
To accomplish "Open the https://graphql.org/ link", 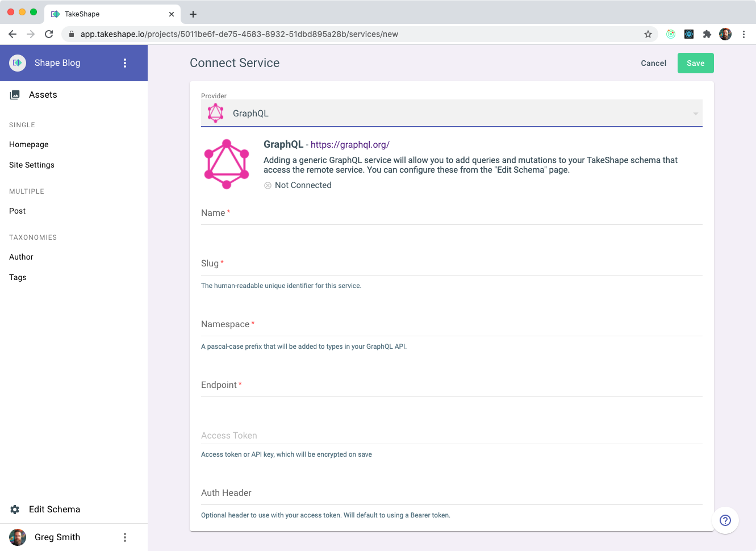I will point(350,145).
